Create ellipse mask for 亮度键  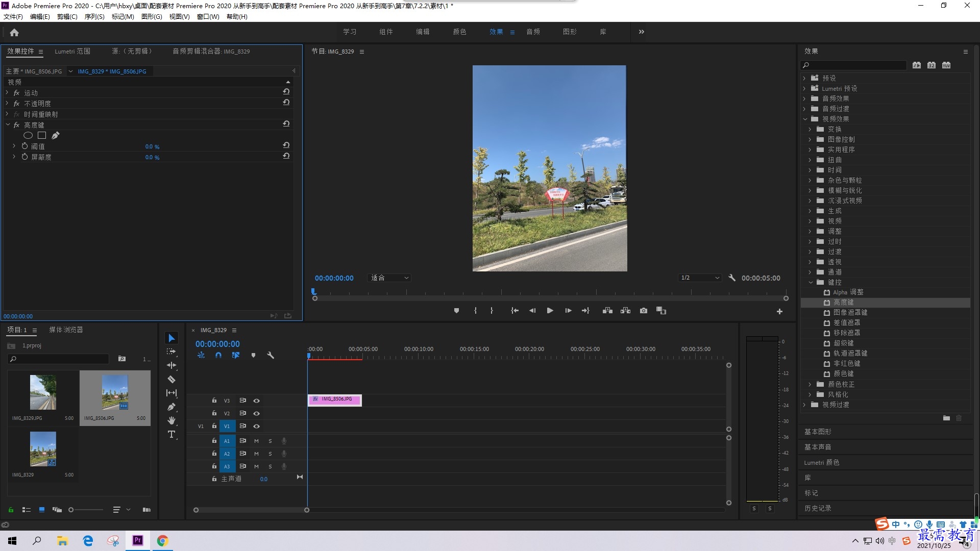tap(28, 135)
